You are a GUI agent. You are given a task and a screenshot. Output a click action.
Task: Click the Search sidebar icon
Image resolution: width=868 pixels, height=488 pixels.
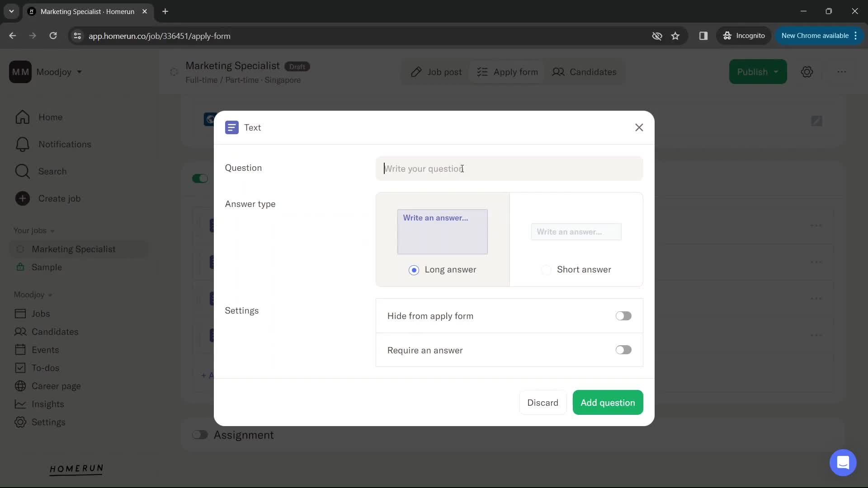(22, 171)
